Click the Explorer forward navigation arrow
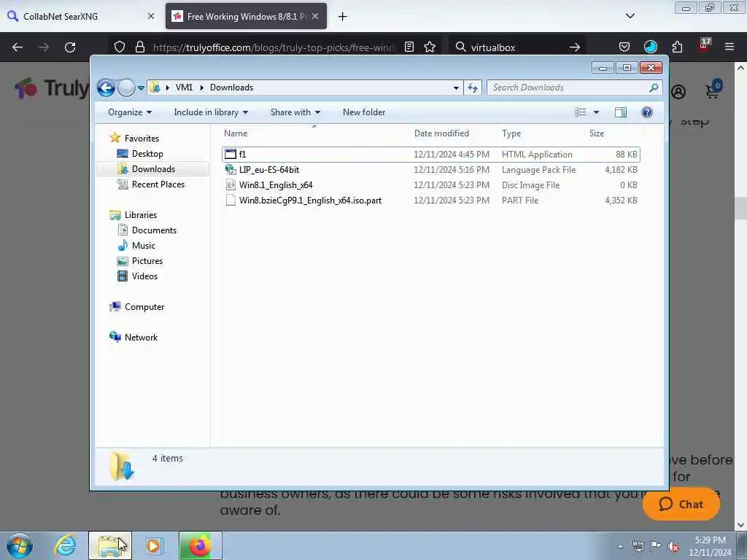Viewport: 747px width, 560px height. click(x=126, y=87)
